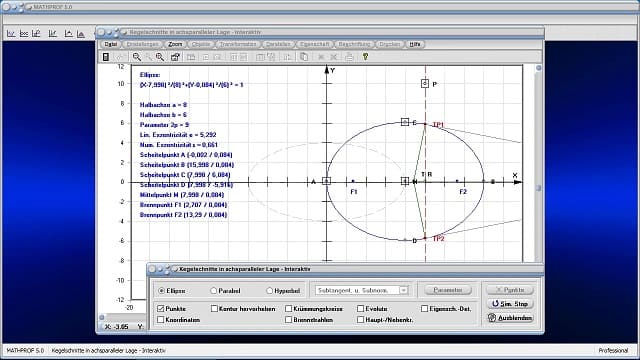
Task: Click the 'Brennpunkt F1' coordinates text
Action: 183,205
